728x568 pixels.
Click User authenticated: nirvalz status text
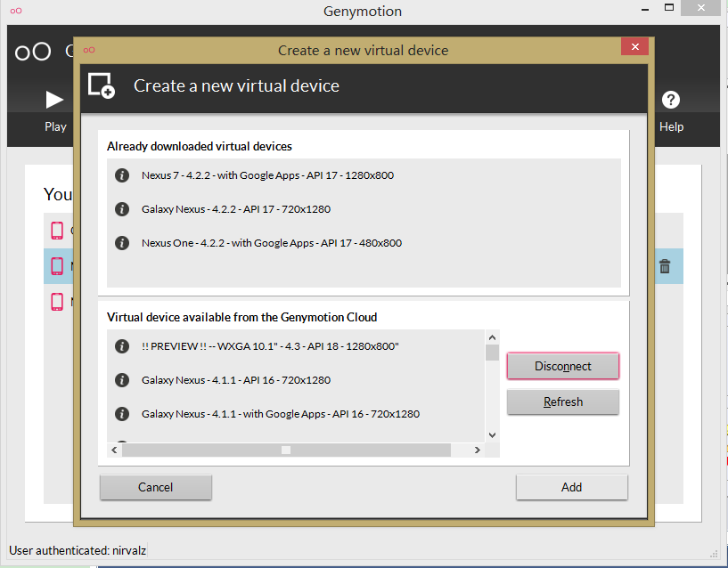(78, 551)
